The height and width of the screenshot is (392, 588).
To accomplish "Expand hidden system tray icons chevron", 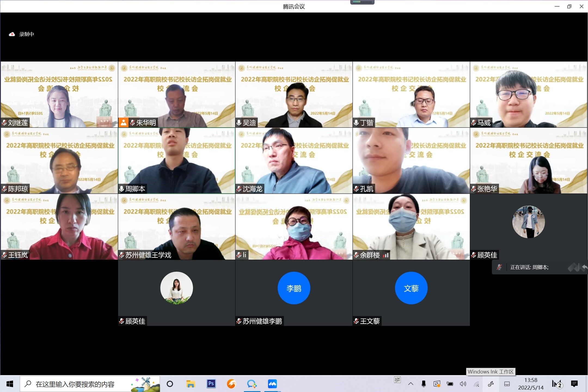I will pos(411,384).
